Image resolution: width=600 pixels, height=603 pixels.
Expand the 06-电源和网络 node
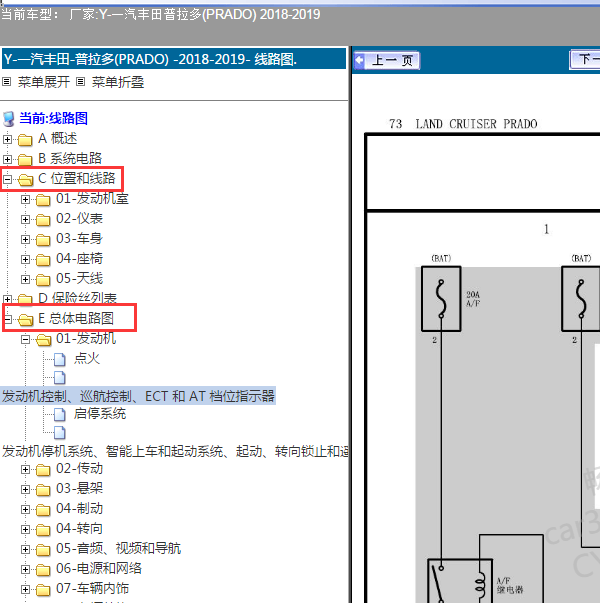pyautogui.click(x=25, y=569)
